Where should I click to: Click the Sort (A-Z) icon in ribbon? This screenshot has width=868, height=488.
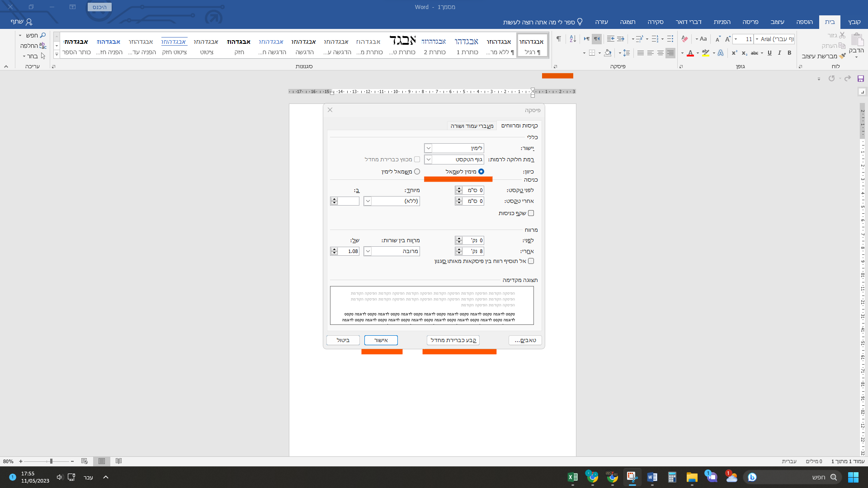click(573, 39)
